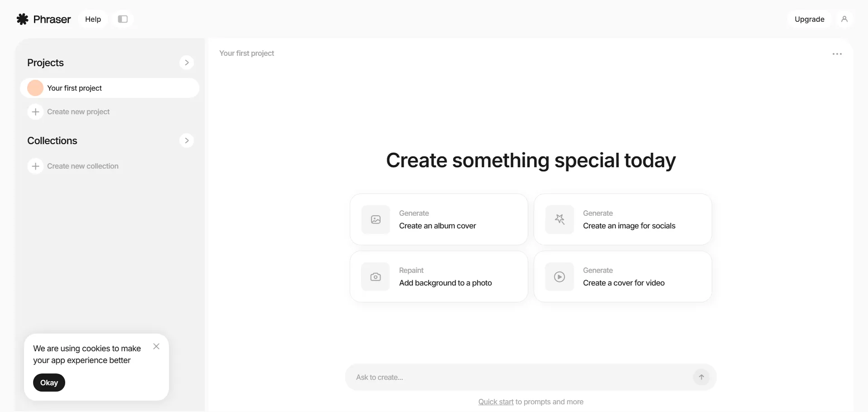Close the cookies notice with X
868x412 pixels.
tap(156, 346)
